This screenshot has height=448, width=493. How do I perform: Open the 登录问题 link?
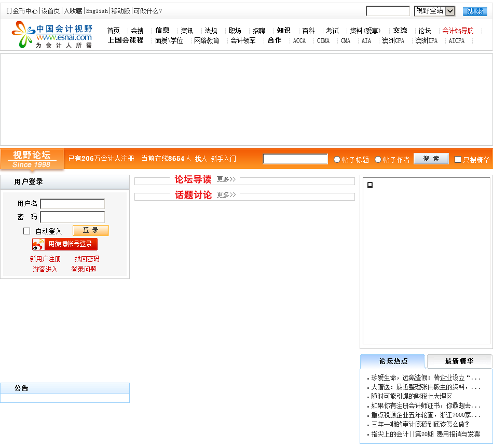click(84, 269)
